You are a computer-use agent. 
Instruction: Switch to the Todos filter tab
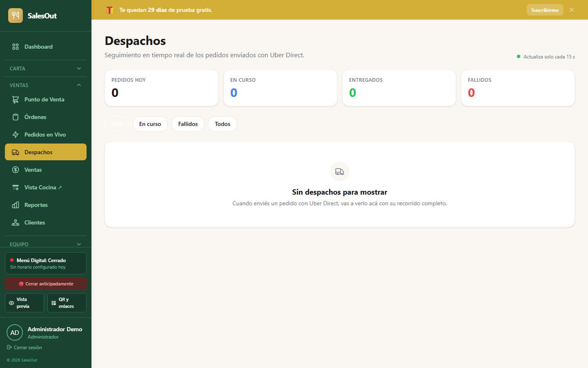point(223,124)
